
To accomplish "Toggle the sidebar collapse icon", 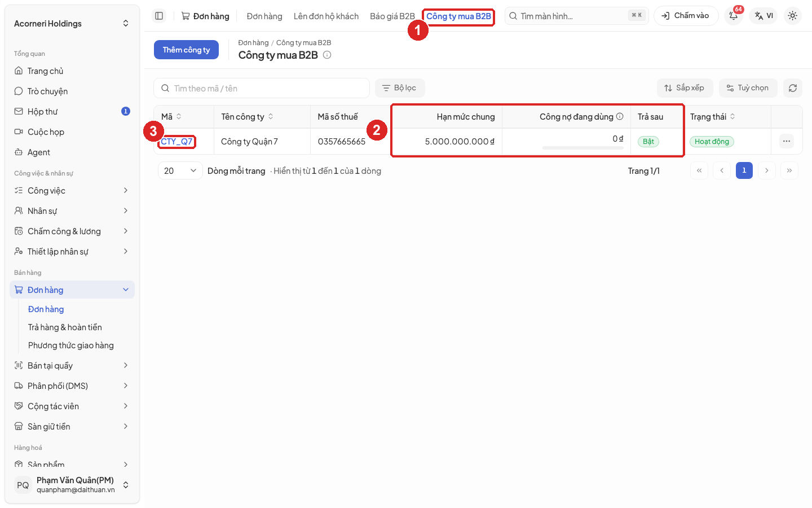I will 159,16.
